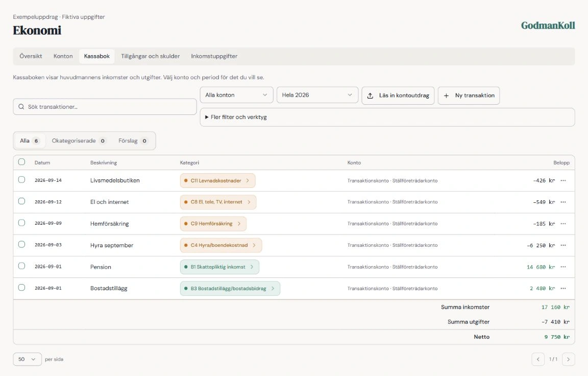Tick the Bostadstillägg transaction checkbox
This screenshot has height=376, width=588.
pyautogui.click(x=22, y=288)
